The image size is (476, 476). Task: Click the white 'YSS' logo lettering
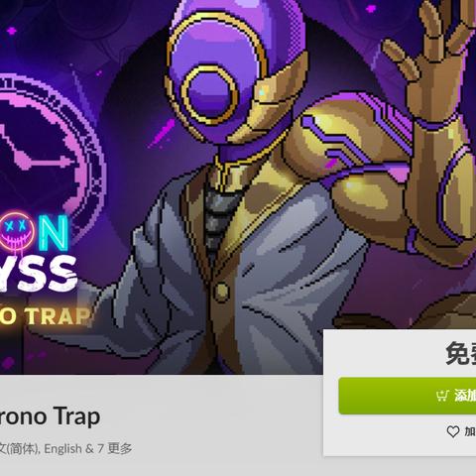pyautogui.click(x=39, y=275)
